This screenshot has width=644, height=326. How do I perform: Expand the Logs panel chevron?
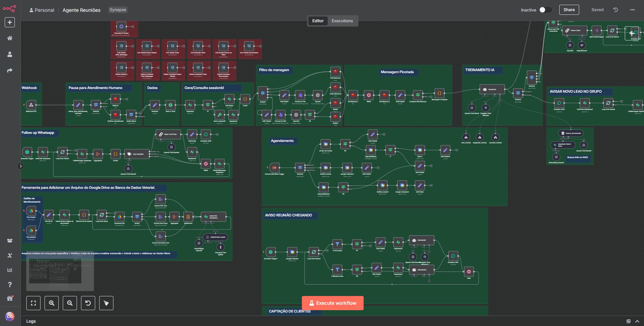coord(637,321)
